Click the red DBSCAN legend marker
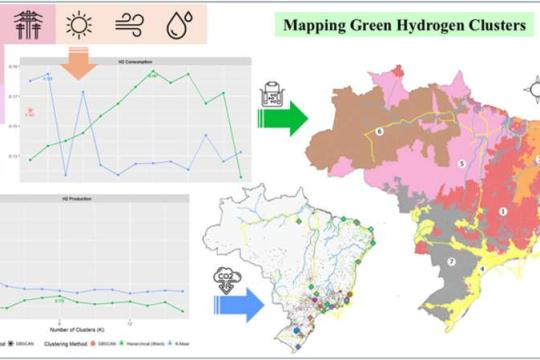540x360 pixels. tap(93, 343)
